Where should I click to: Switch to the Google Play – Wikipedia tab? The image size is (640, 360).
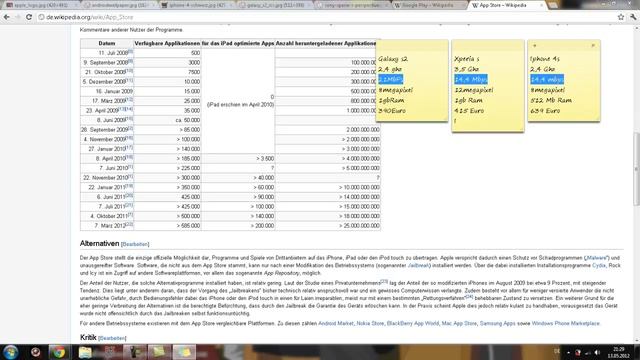point(429,5)
